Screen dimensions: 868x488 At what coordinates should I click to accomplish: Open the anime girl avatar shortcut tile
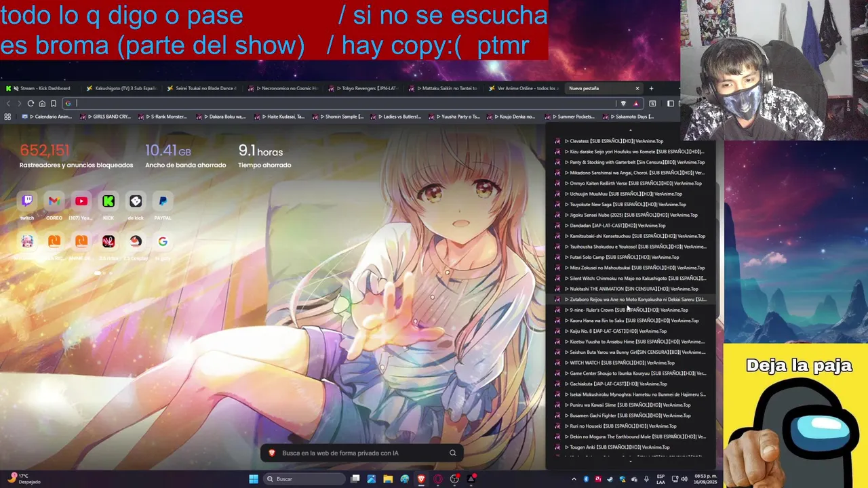27,241
